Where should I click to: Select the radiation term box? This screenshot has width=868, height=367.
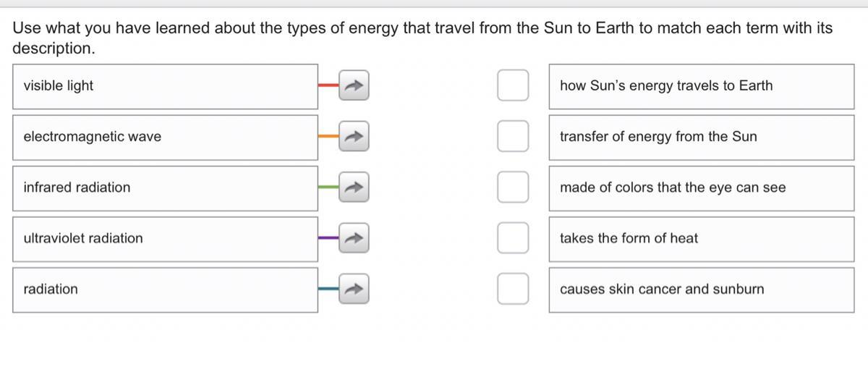[165, 290]
